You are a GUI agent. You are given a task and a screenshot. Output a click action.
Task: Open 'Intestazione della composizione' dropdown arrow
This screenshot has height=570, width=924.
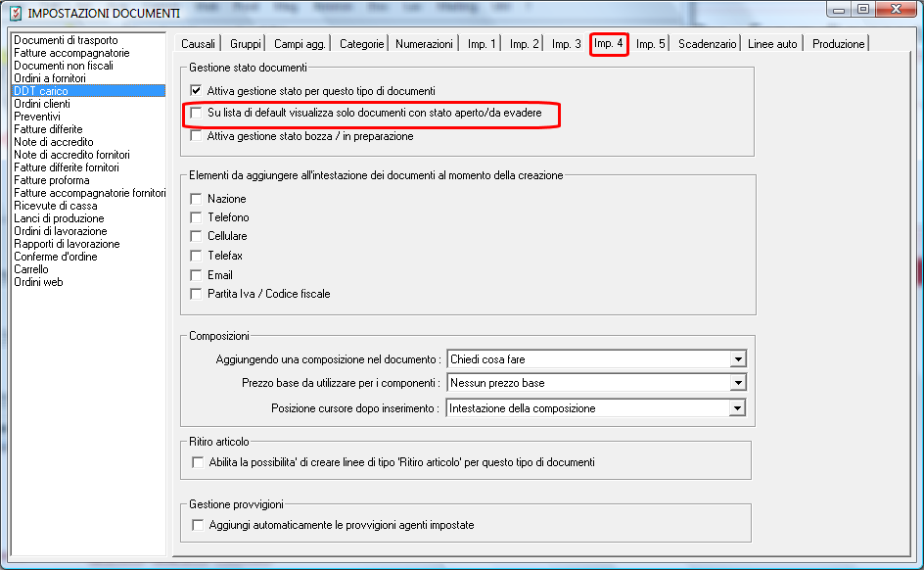tap(737, 407)
